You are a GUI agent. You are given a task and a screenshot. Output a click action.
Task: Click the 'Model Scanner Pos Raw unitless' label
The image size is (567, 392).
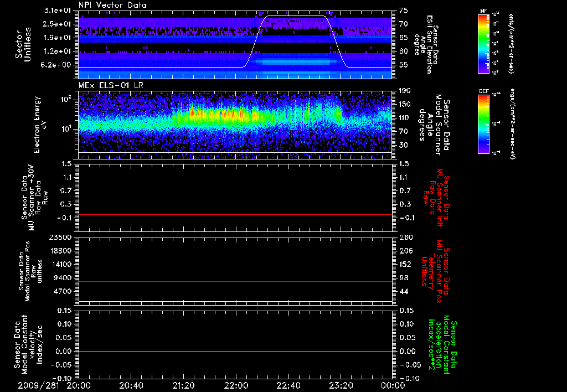pyautogui.click(x=30, y=271)
